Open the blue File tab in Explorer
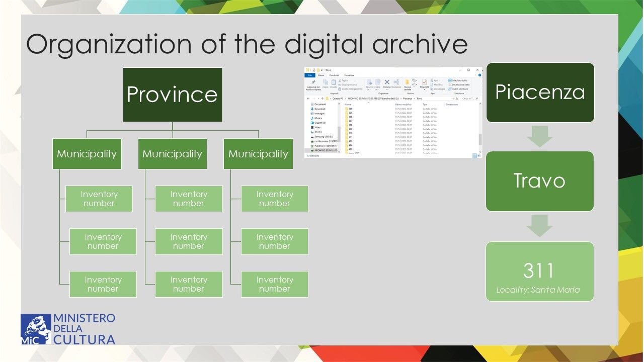The image size is (644, 362). (x=310, y=75)
